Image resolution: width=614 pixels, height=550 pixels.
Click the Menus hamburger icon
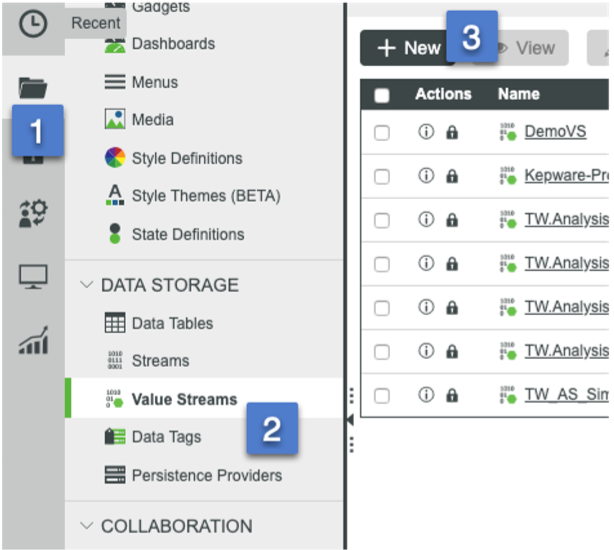tap(115, 82)
